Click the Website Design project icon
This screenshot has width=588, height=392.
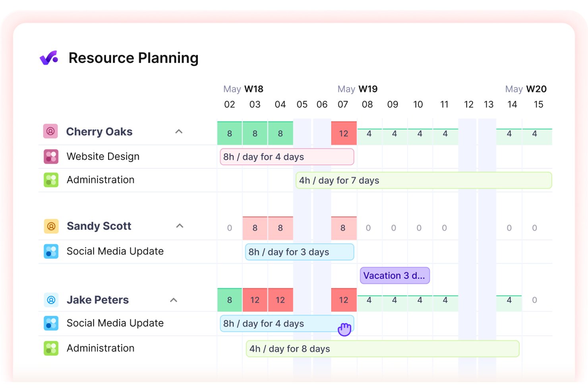[x=51, y=156]
